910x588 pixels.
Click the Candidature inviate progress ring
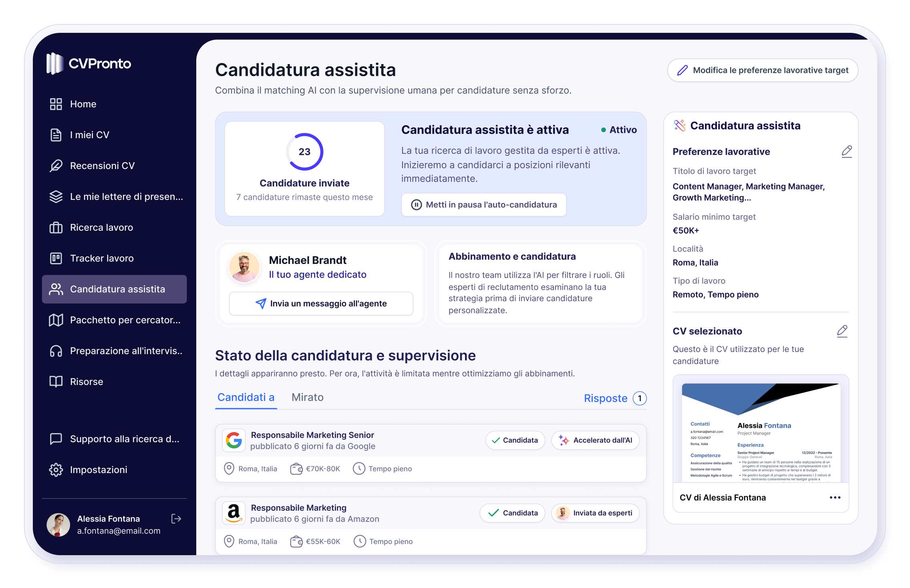pos(304,151)
